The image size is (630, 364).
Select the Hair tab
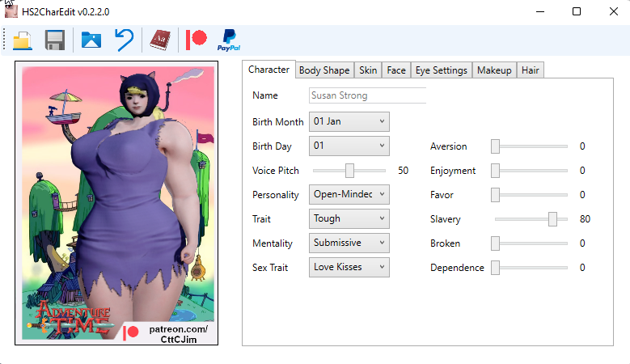pos(531,70)
